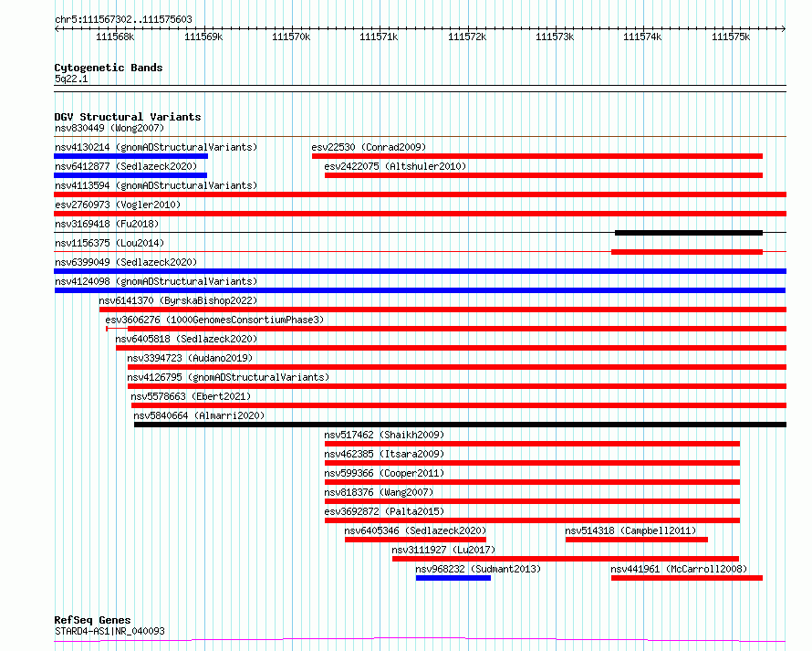Click the RefSeq Genes track title
812x651 pixels.
coord(92,620)
